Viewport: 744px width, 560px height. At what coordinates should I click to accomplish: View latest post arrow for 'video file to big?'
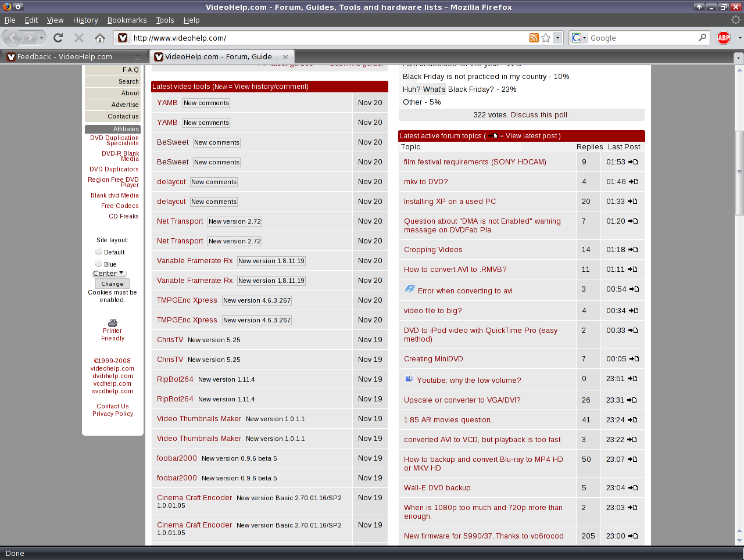tap(634, 311)
